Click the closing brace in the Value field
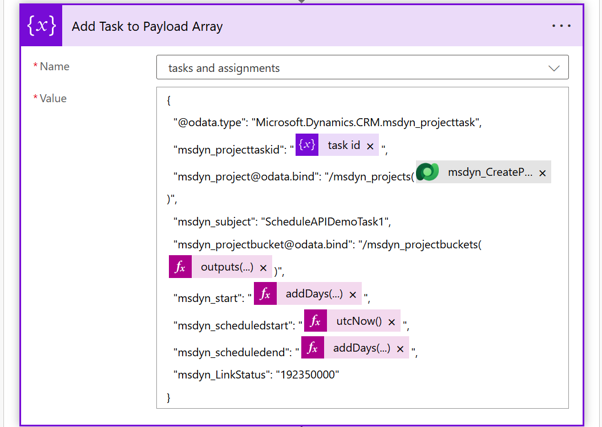This screenshot has height=427, width=602. [x=168, y=397]
